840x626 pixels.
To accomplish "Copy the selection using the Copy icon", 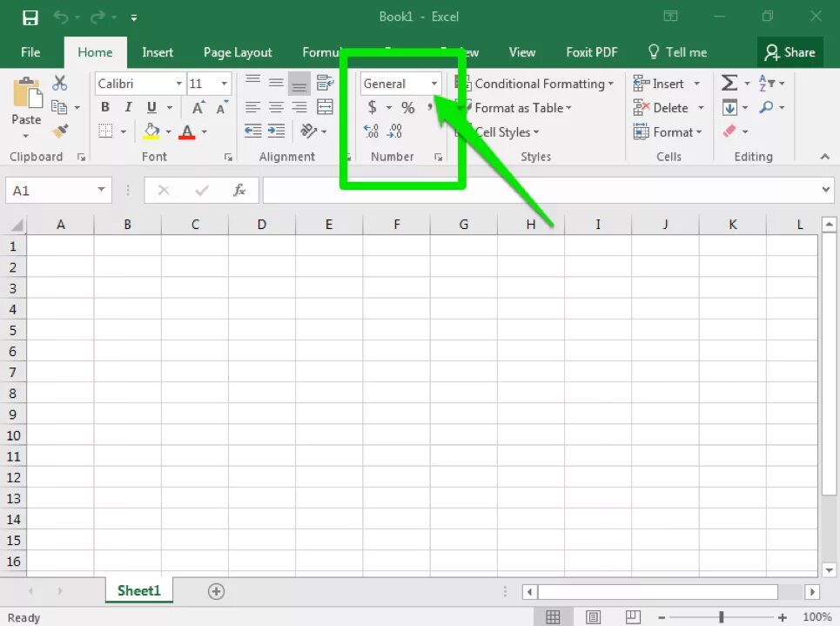I will 59,107.
